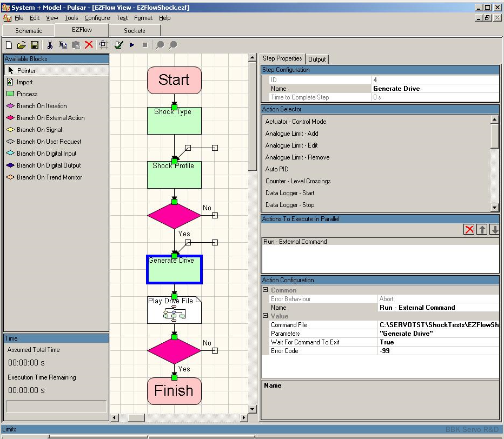This screenshot has width=504, height=439.
Task: Click the red X delete icon in toolbar
Action: coord(89,45)
